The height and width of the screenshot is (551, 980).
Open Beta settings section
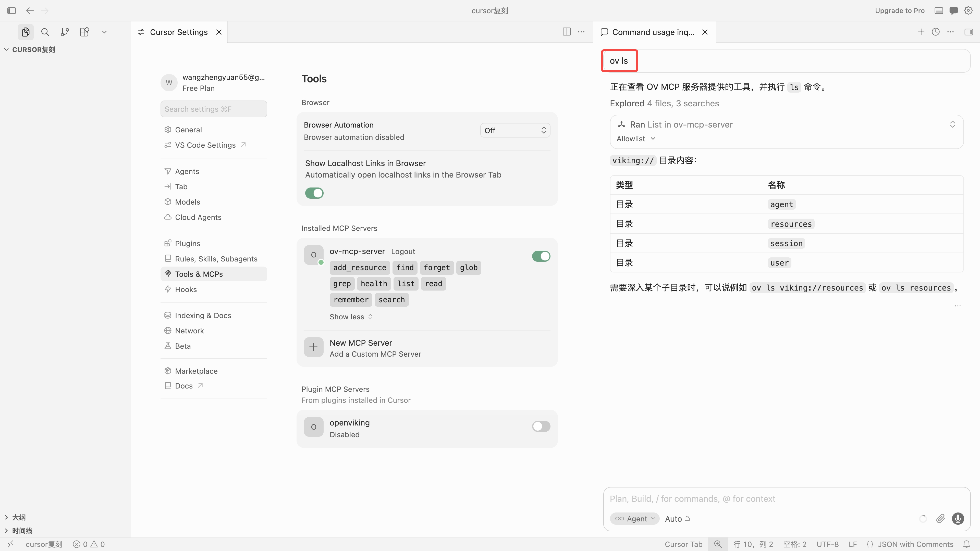coord(213,346)
